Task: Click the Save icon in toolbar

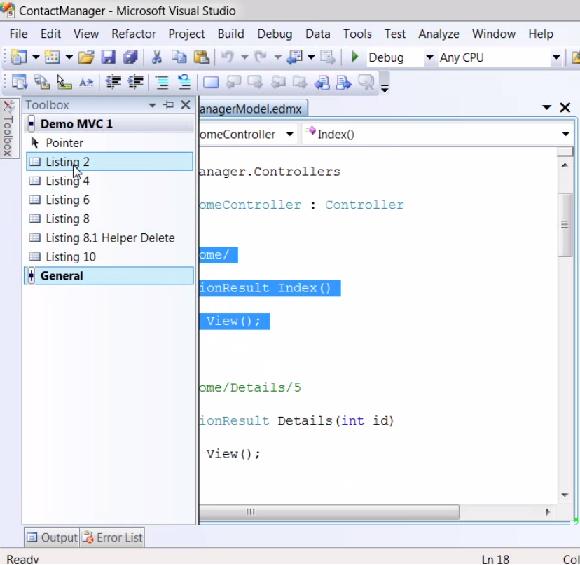Action: (109, 57)
